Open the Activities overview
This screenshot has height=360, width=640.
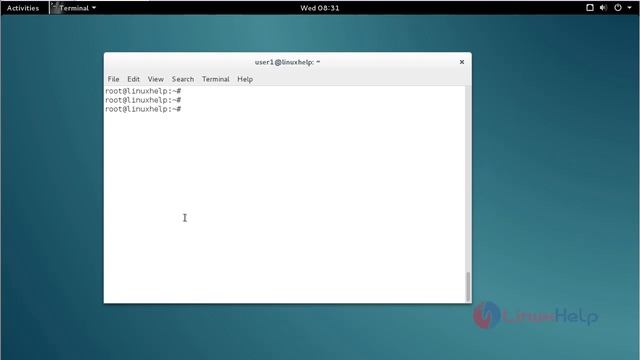tap(23, 8)
